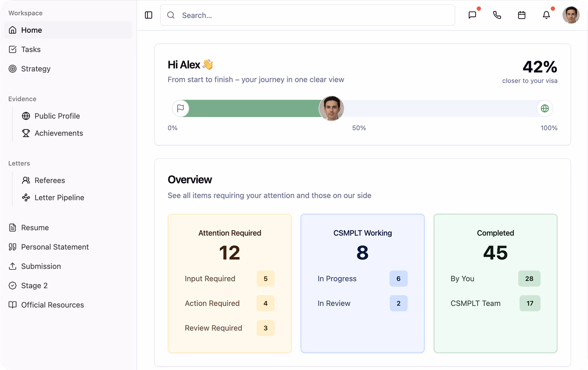
Task: Navigate to Personal Statement
Action: 55,247
